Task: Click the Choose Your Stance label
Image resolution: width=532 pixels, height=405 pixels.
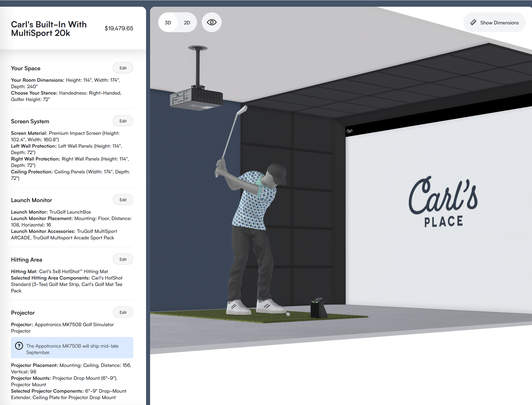Action: [x=34, y=93]
